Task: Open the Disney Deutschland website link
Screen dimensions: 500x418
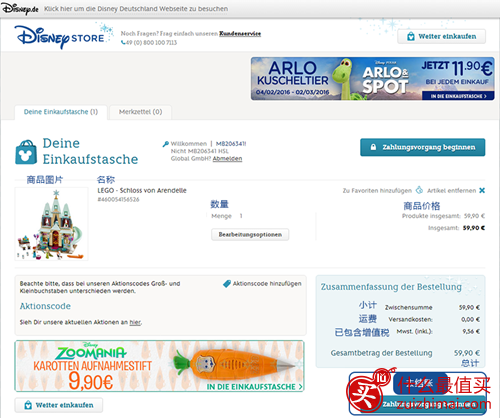Action: point(136,9)
